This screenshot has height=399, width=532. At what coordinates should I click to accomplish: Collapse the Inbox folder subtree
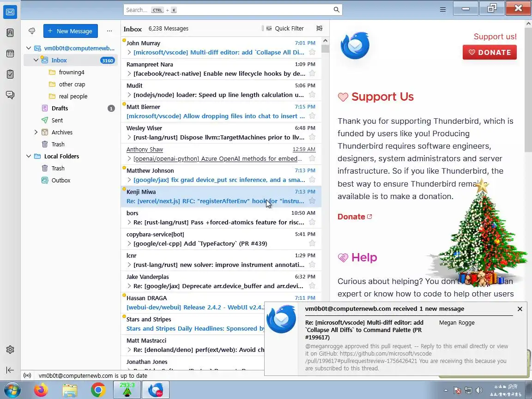(36, 60)
